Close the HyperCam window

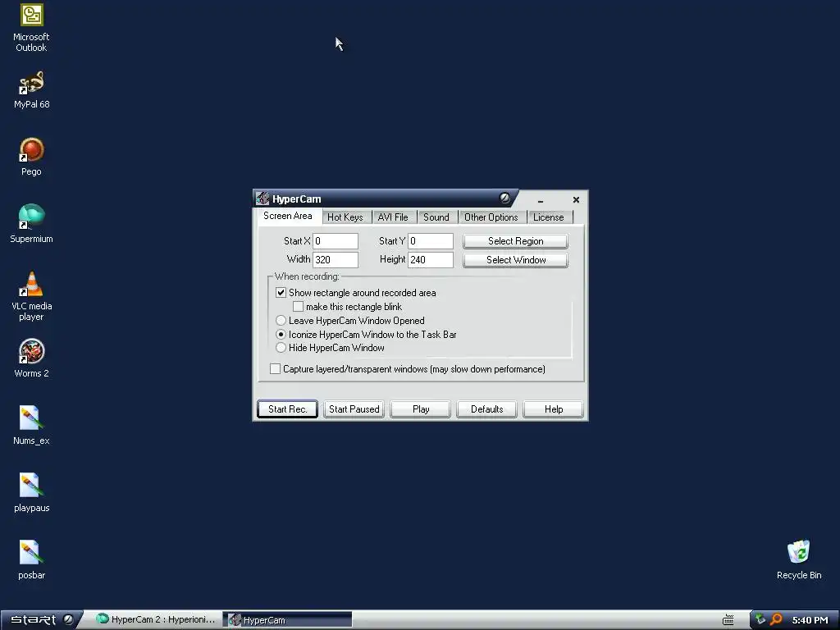coord(576,200)
